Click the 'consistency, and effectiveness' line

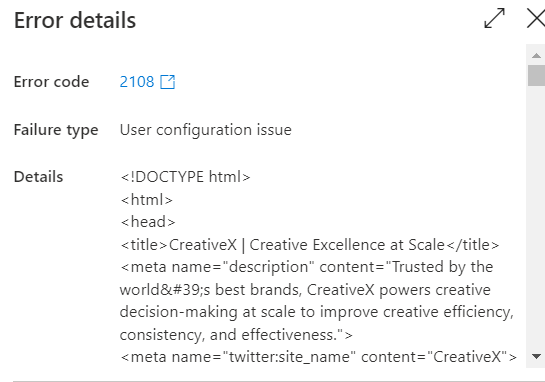click(x=236, y=335)
